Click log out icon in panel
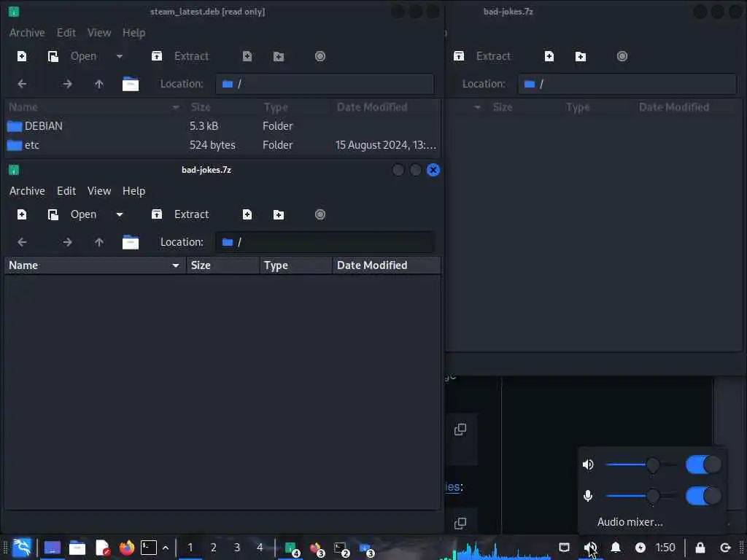 pos(725,548)
